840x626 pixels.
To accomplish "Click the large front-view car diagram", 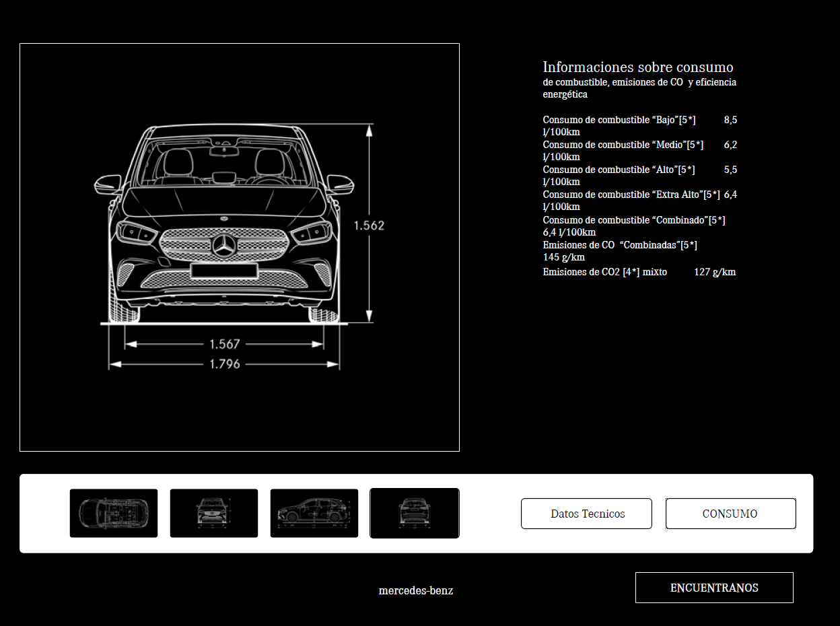I will 240,247.
